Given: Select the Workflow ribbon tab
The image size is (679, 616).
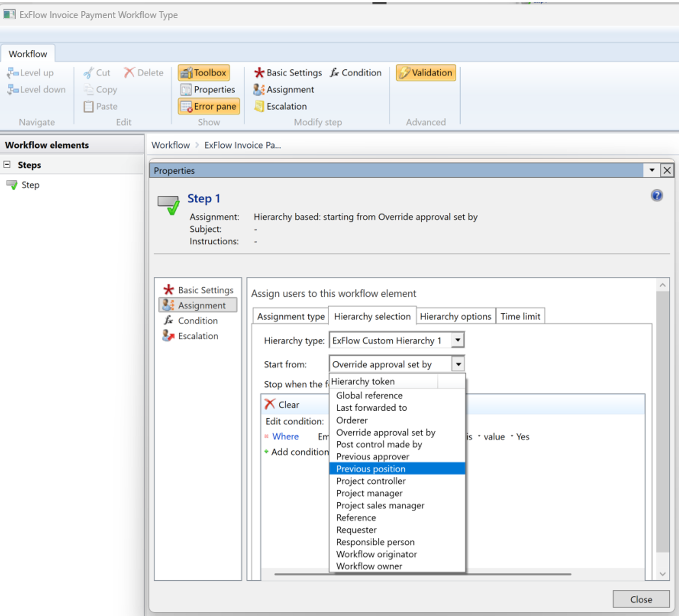Looking at the screenshot, I should (x=28, y=54).
